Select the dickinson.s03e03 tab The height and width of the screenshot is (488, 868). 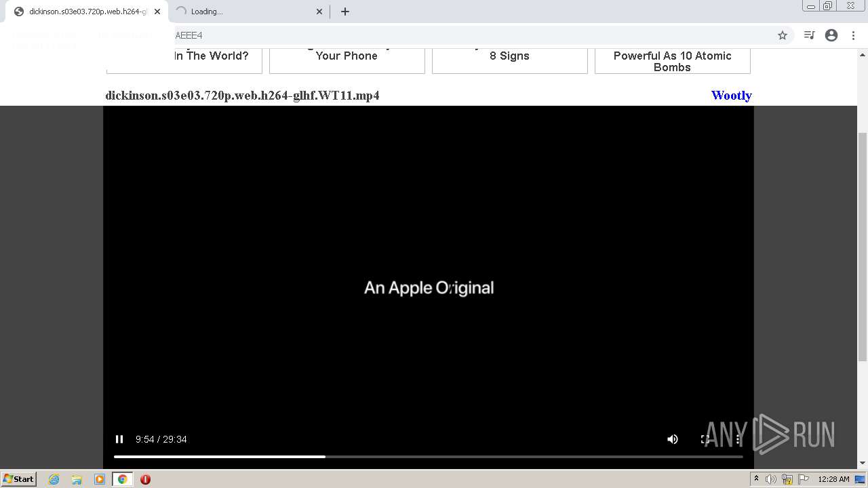(x=86, y=12)
